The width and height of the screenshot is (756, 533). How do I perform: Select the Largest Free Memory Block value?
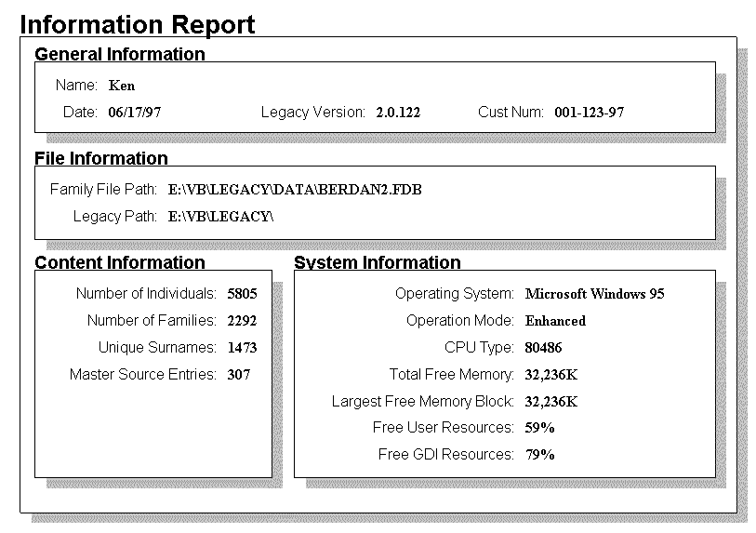551,402
